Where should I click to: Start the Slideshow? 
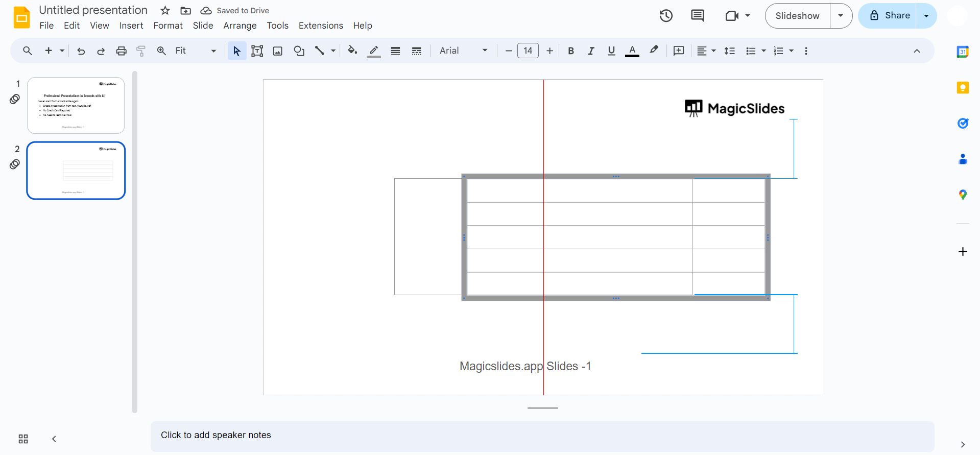(x=797, y=16)
